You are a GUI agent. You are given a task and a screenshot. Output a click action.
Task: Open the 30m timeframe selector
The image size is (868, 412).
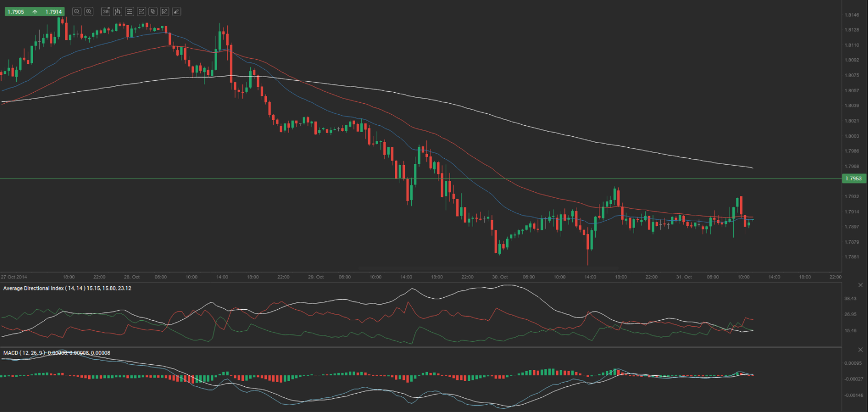coord(105,12)
